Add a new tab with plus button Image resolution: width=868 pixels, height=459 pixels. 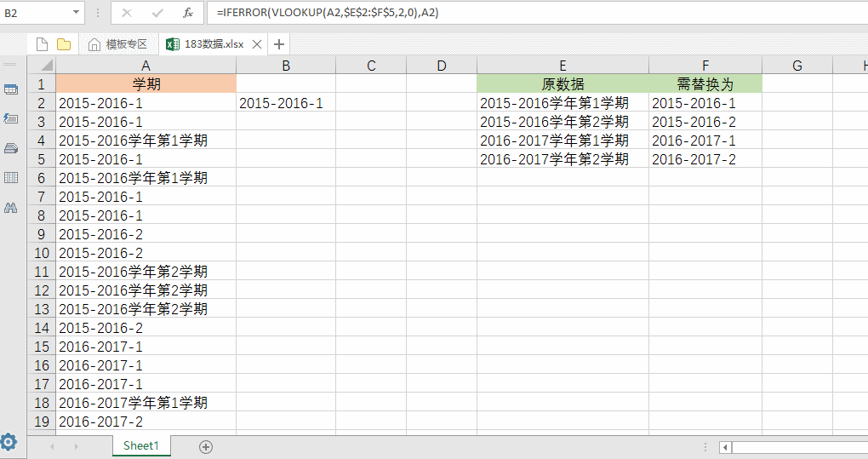(x=279, y=44)
